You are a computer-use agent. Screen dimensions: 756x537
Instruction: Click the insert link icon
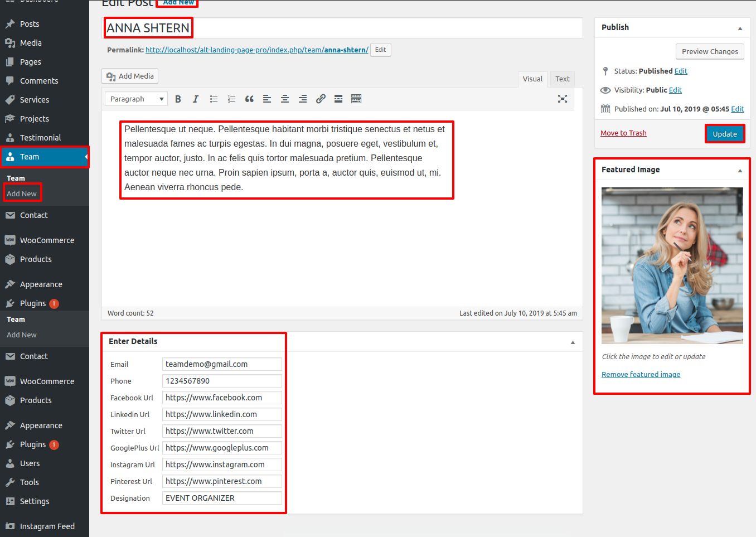(x=321, y=99)
